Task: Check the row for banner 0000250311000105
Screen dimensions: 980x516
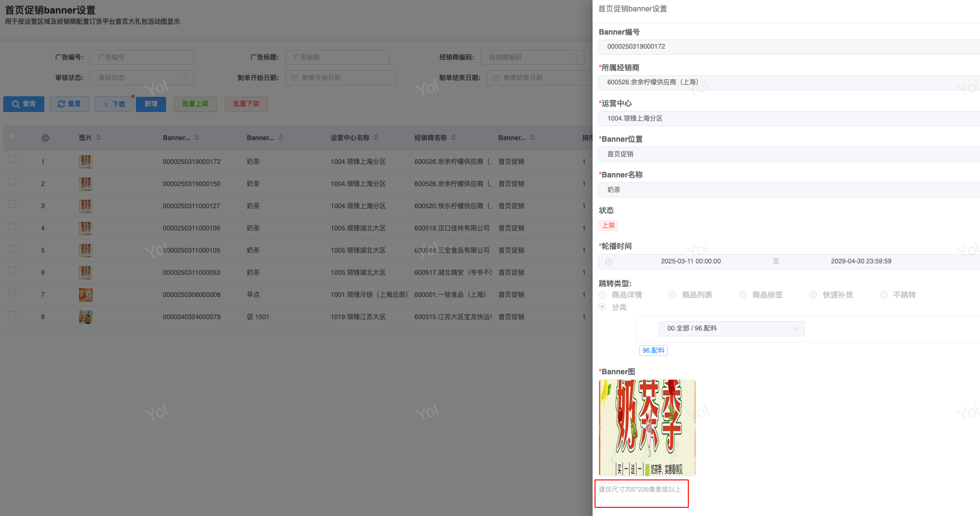Action: pos(12,248)
